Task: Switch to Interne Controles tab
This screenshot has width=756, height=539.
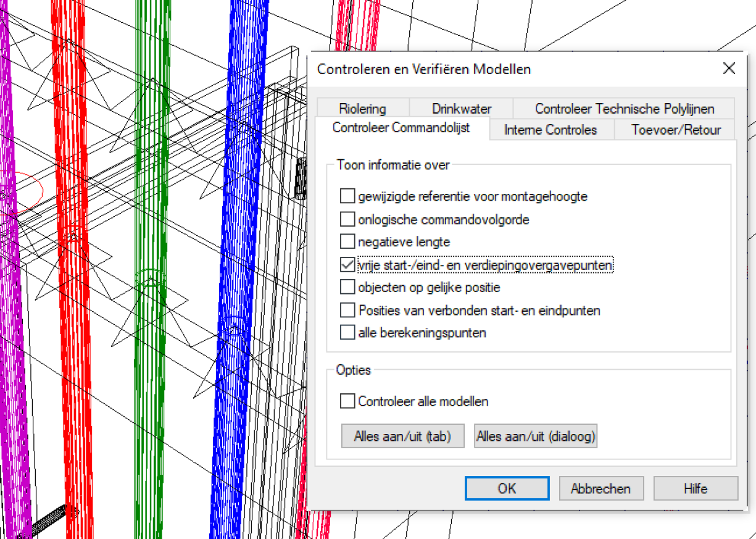Action: click(x=550, y=130)
